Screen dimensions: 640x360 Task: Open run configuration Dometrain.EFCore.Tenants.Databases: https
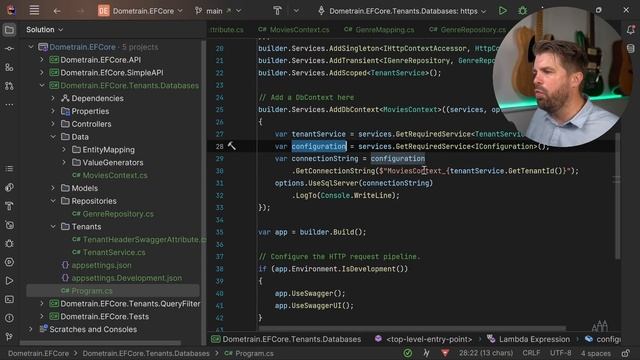point(402,11)
